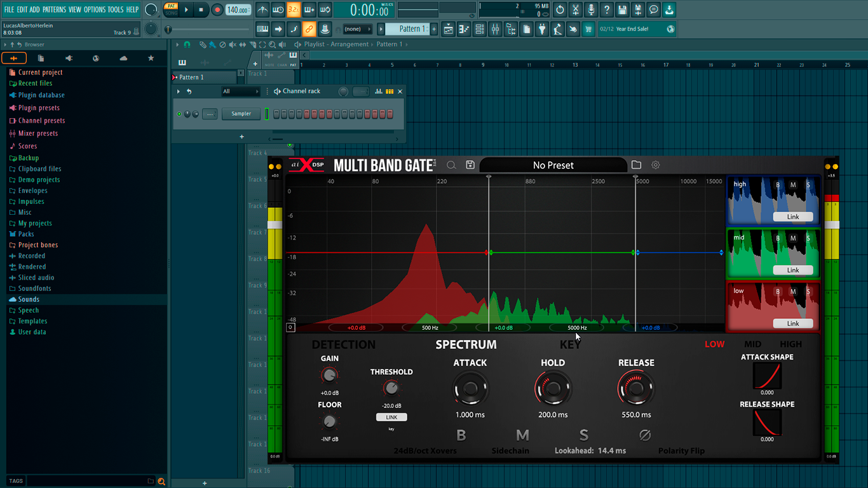Image resolution: width=868 pixels, height=488 pixels.
Task: Click Link button on low band
Action: pyautogui.click(x=793, y=323)
